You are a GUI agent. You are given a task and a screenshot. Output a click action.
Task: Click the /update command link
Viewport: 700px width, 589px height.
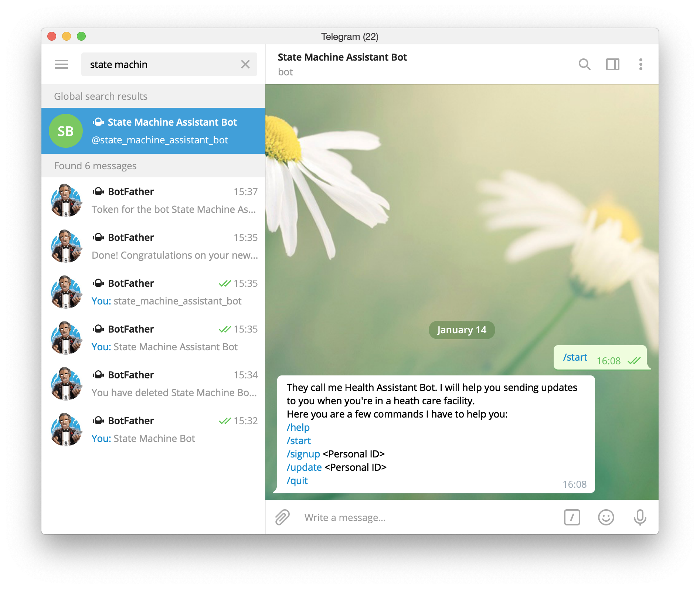pos(304,467)
